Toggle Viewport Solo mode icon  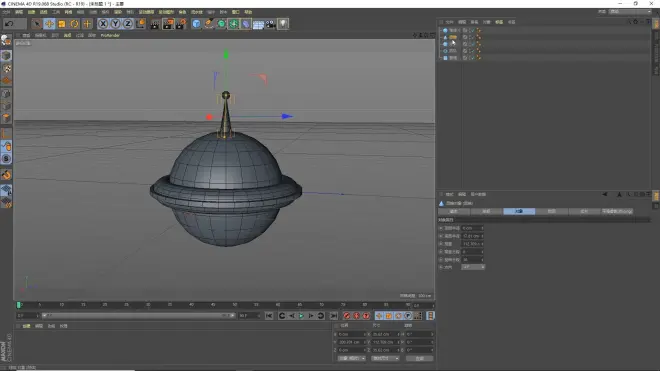(6, 159)
